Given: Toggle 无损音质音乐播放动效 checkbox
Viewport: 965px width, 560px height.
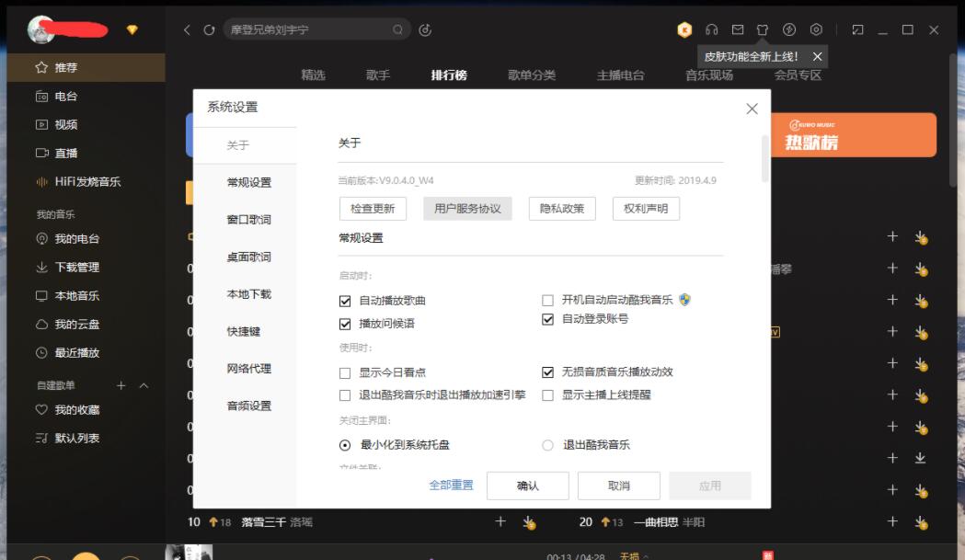Looking at the screenshot, I should tap(547, 371).
